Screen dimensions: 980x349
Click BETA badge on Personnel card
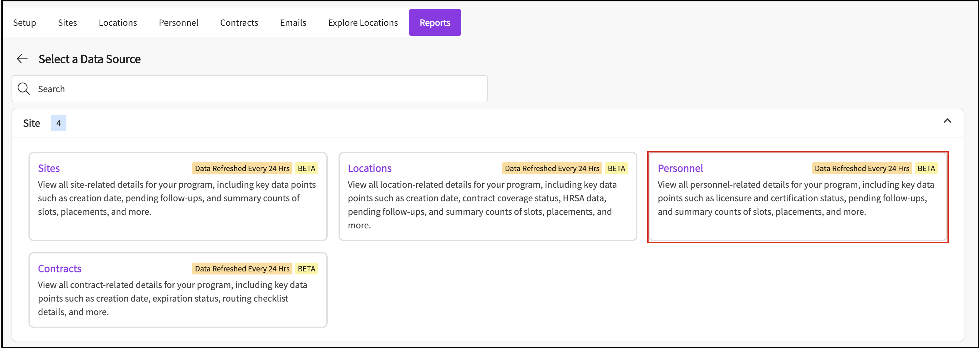[x=925, y=168]
